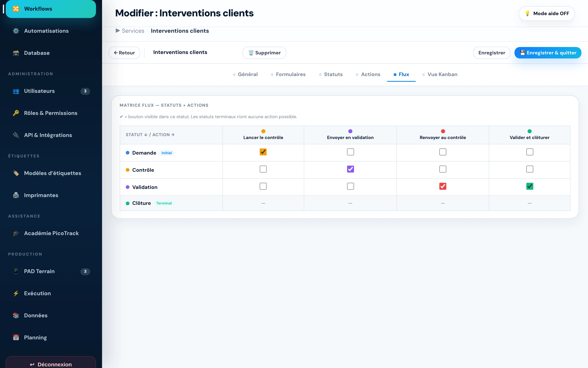Check Valider et clôturer for Contrôle

coord(530,169)
